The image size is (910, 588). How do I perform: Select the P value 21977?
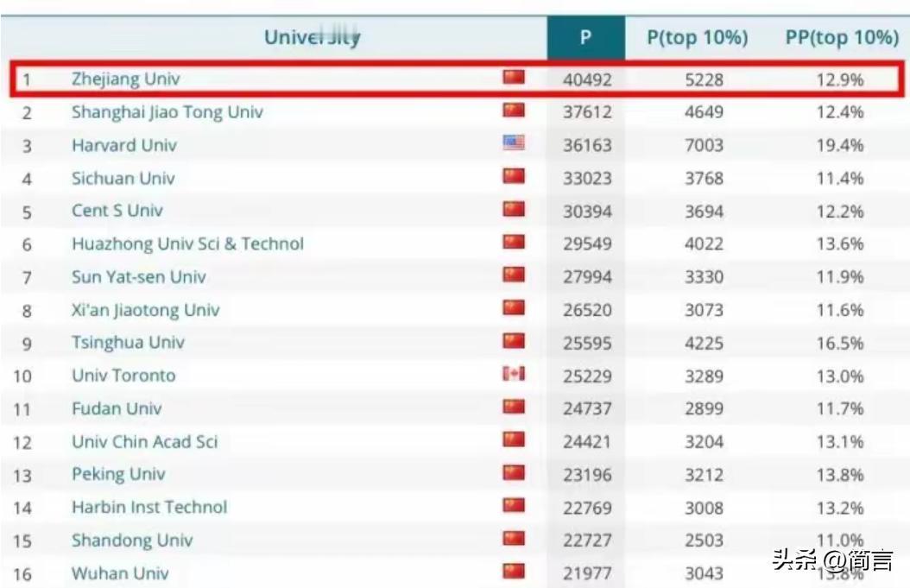click(587, 573)
